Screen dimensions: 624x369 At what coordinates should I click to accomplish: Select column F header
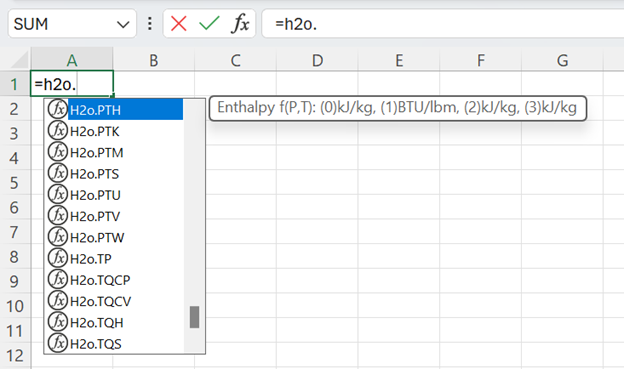[480, 60]
